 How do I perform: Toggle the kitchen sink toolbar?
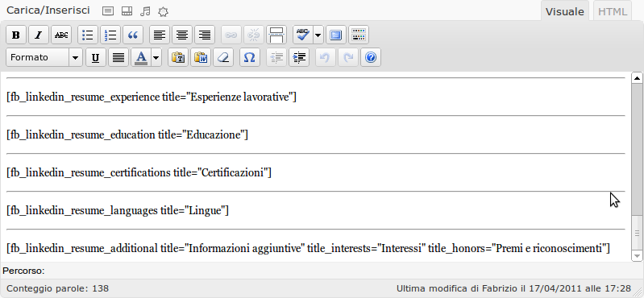click(x=359, y=35)
